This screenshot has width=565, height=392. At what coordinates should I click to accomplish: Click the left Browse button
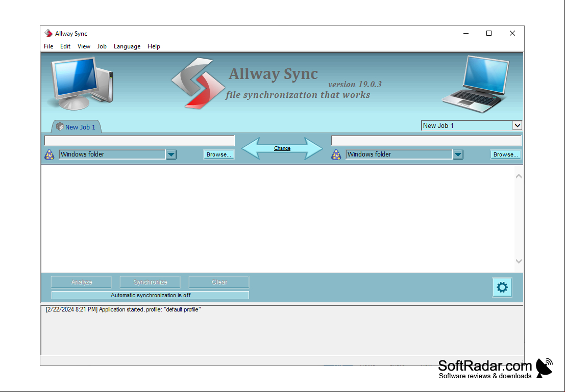(219, 154)
